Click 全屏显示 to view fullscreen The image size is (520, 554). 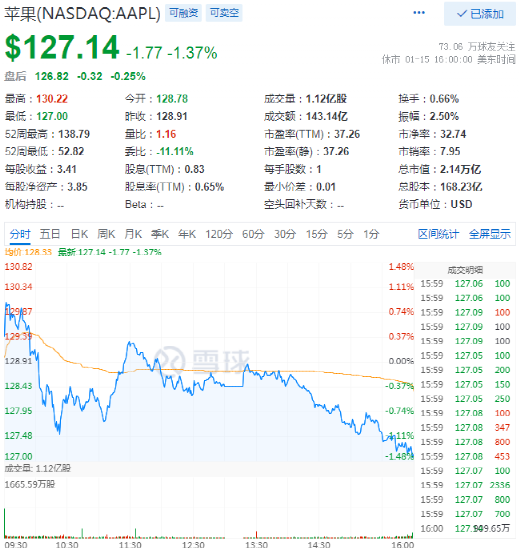pyautogui.click(x=490, y=234)
